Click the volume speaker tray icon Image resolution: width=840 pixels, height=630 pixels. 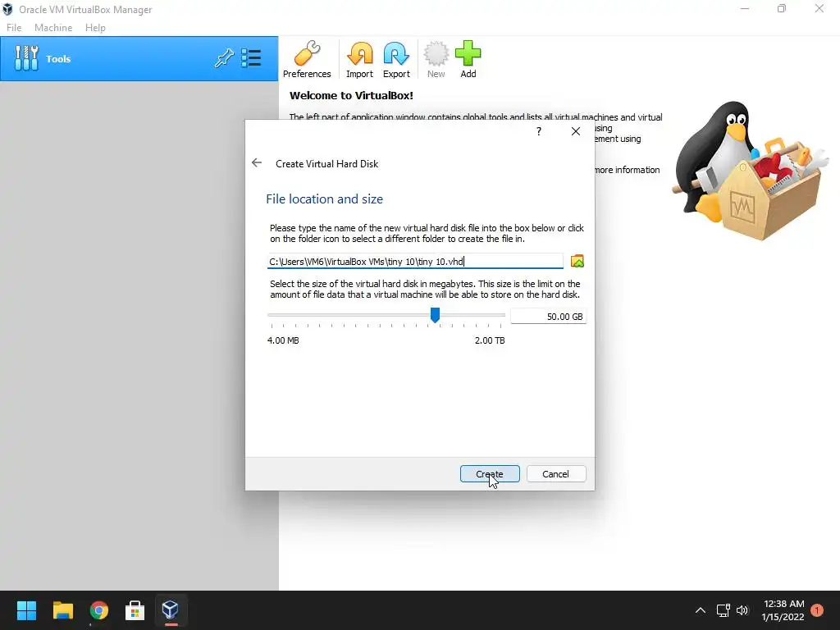[742, 610]
